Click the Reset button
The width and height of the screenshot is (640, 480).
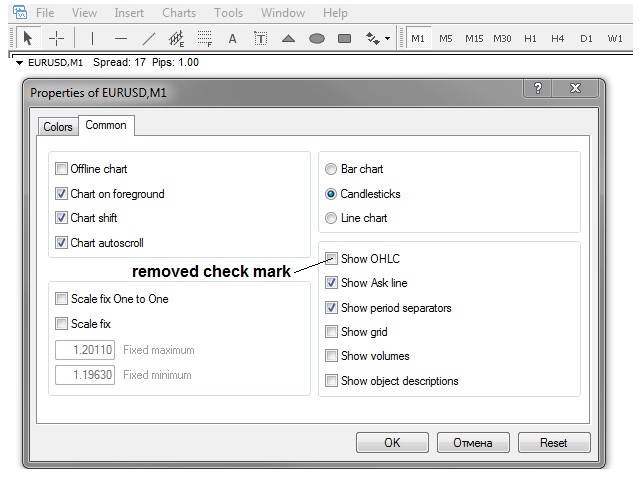point(553,442)
